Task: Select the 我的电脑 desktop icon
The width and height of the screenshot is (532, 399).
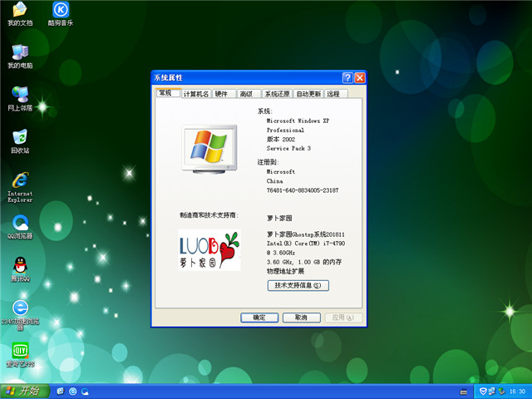Action: click(x=20, y=57)
